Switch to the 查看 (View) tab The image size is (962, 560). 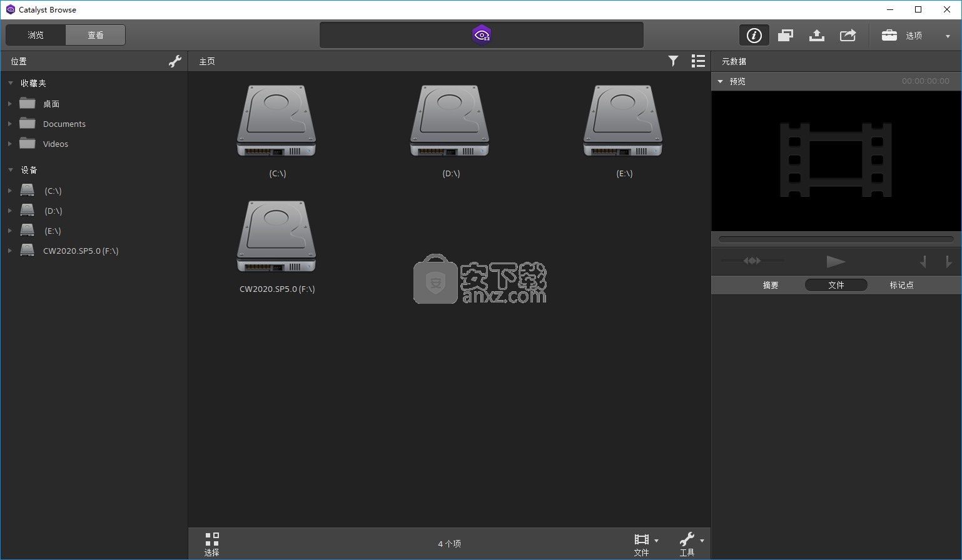point(96,35)
